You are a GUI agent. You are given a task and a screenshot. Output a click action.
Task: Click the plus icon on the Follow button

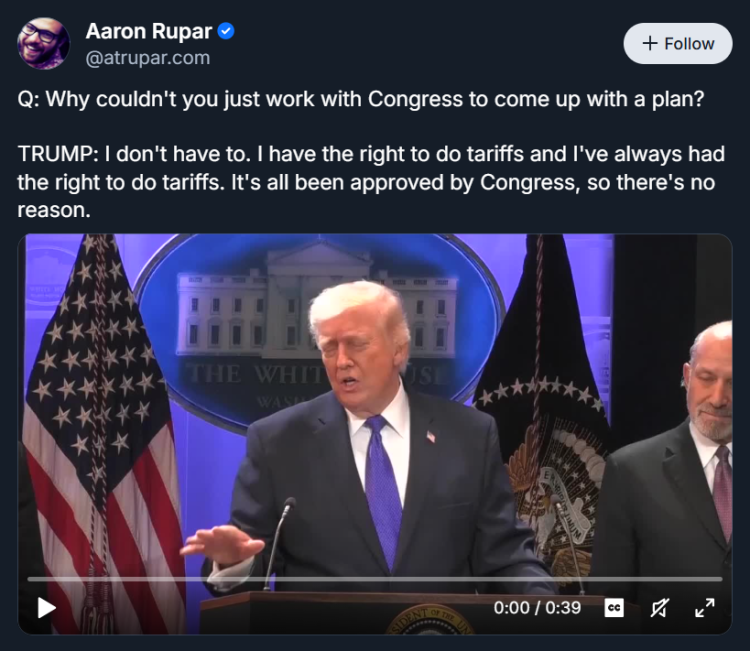[650, 44]
